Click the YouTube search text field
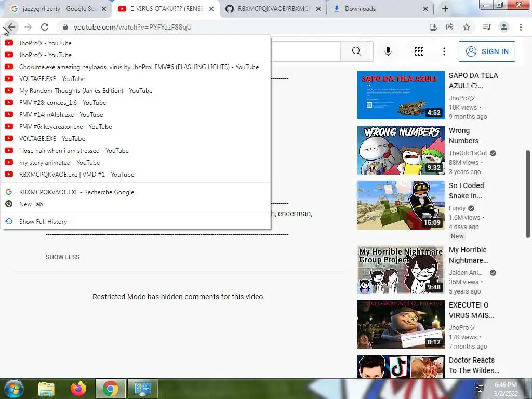This screenshot has width=532, height=399. tap(305, 51)
